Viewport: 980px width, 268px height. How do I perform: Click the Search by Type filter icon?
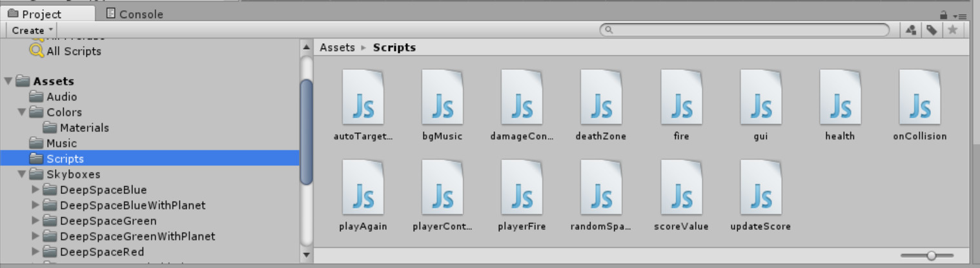tap(911, 30)
